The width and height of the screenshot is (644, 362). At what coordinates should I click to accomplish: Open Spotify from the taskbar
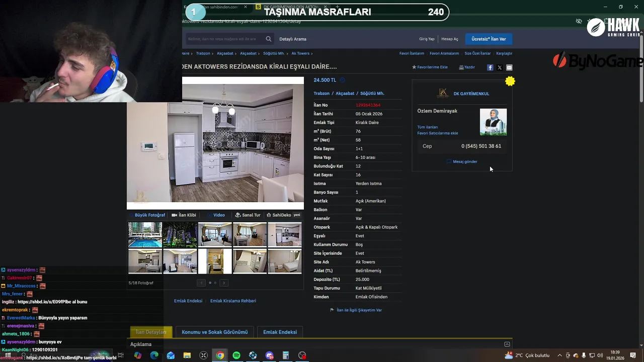236,355
